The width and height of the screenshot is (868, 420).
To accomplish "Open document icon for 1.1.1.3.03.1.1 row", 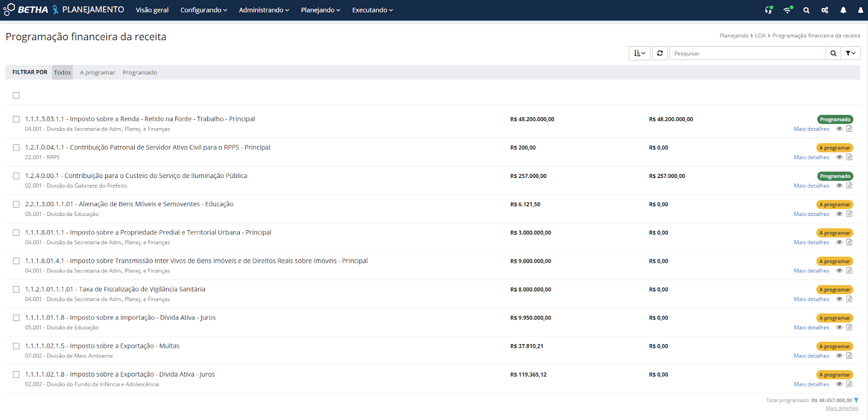I will pyautogui.click(x=850, y=129).
